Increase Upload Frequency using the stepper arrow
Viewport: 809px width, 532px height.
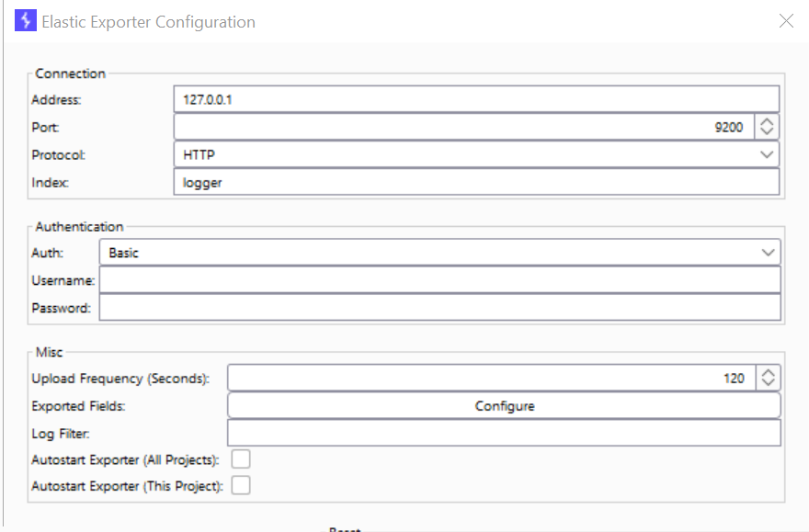click(767, 371)
